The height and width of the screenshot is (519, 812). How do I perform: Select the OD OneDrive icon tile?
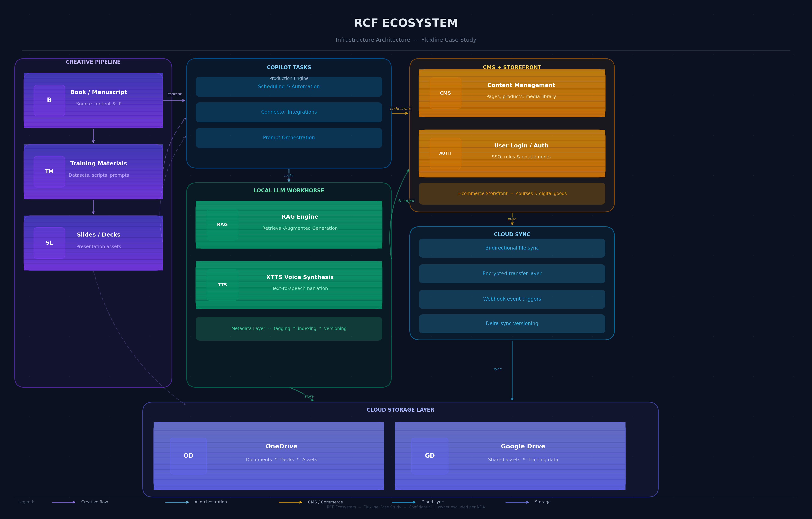point(188,456)
